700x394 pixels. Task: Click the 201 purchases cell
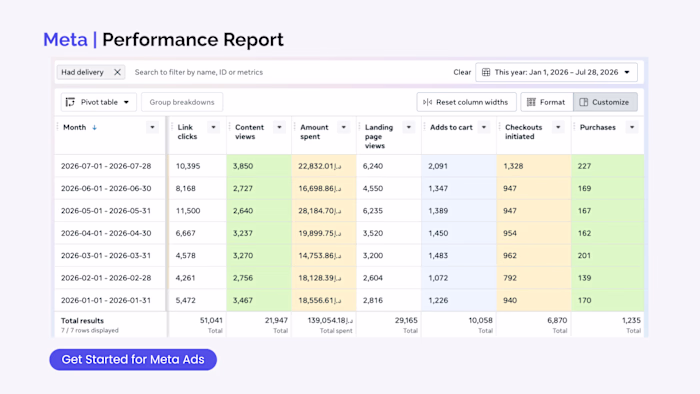608,256
